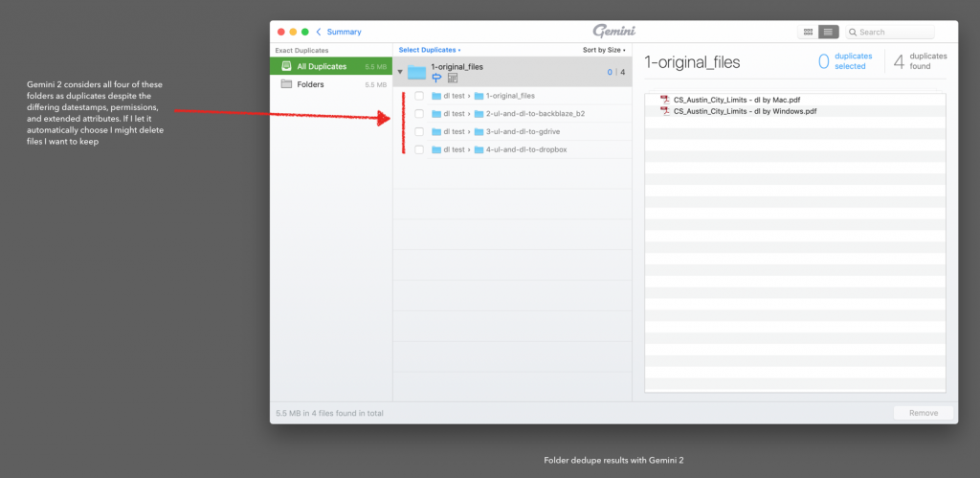The image size is (980, 478).
Task: Click the 3-ul-and-dl-to-gdrive folder icon
Action: click(479, 131)
